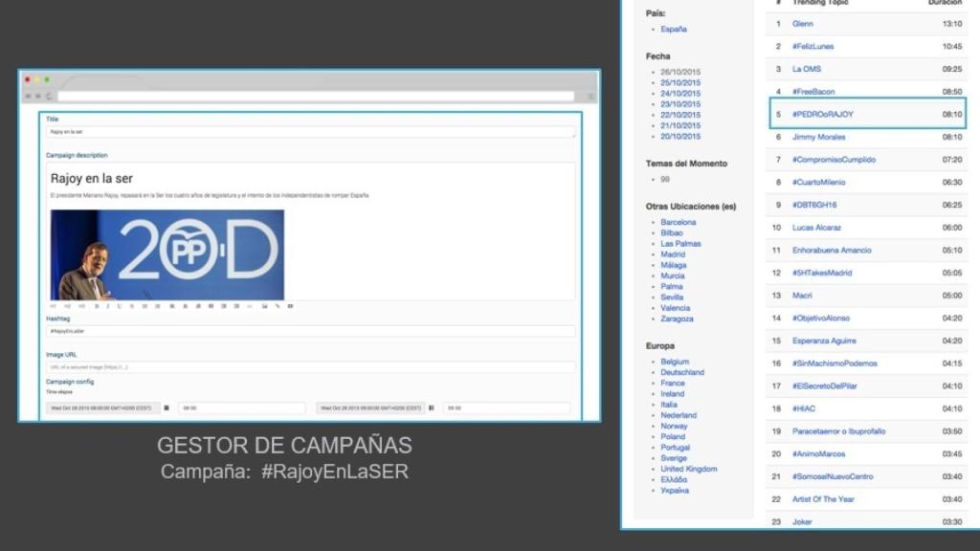Viewport: 980px width, 551px height.
Task: Insert an image via the editor toolbar icon
Action: pos(264,306)
